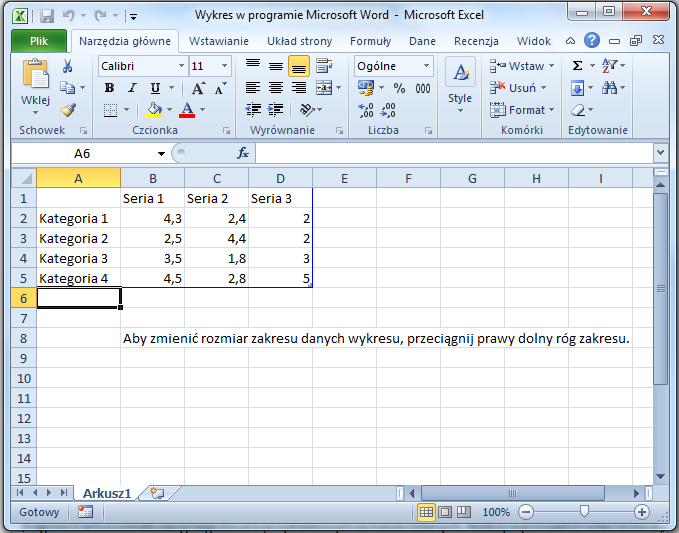Click the Decrease decimal icon
The image size is (679, 533).
click(388, 110)
